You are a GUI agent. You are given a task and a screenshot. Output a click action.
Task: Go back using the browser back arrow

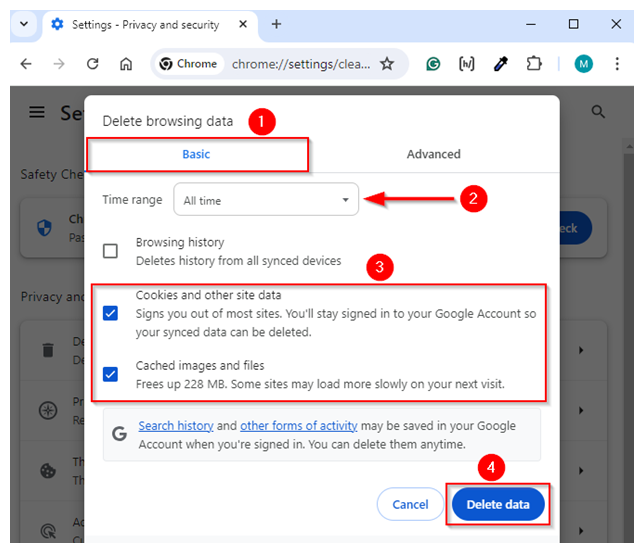[26, 64]
